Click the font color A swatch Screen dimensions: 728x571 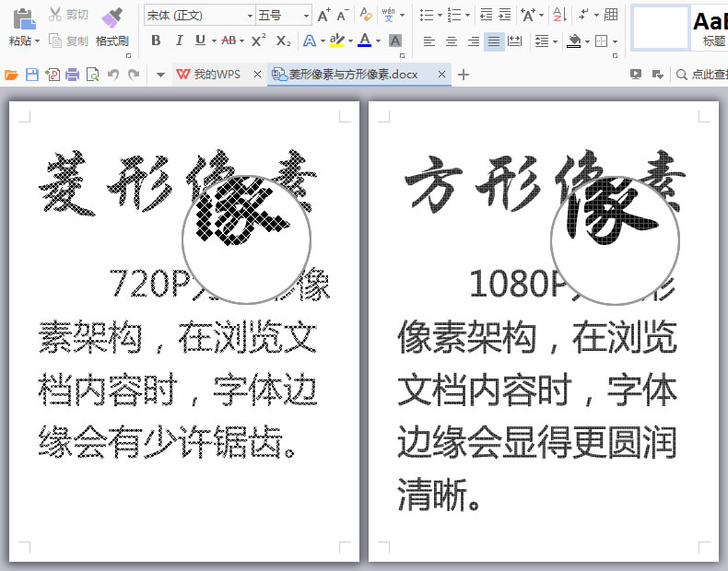(x=364, y=41)
